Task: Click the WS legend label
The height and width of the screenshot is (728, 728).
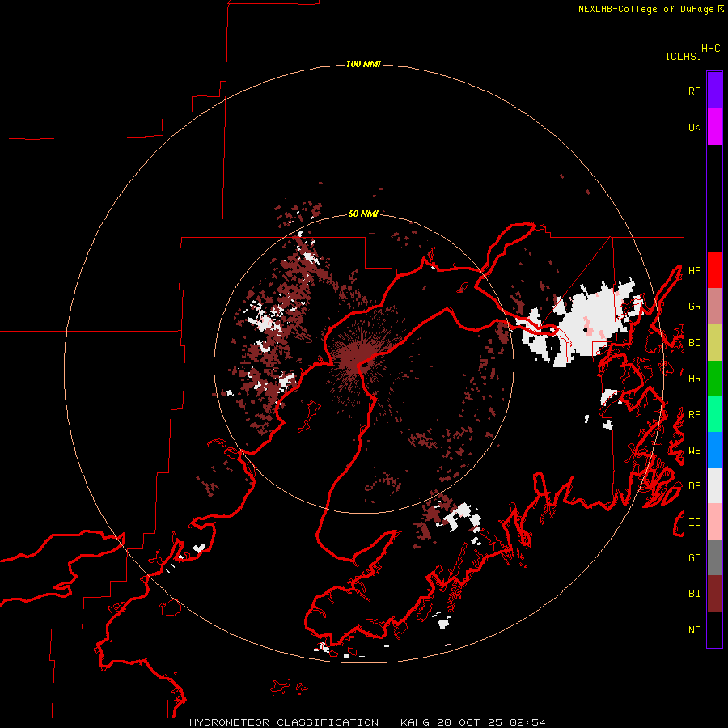Action: tap(694, 451)
